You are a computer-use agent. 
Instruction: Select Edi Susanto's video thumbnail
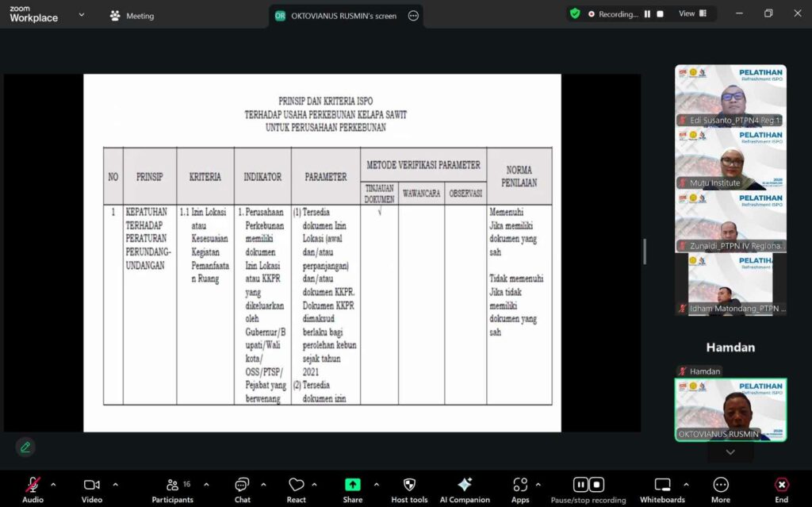click(730, 96)
